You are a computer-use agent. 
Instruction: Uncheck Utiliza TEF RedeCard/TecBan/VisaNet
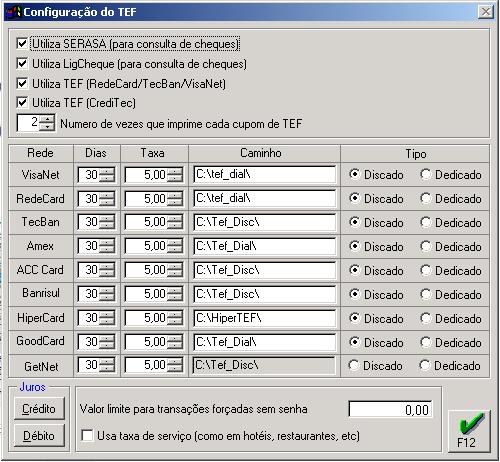click(x=22, y=83)
